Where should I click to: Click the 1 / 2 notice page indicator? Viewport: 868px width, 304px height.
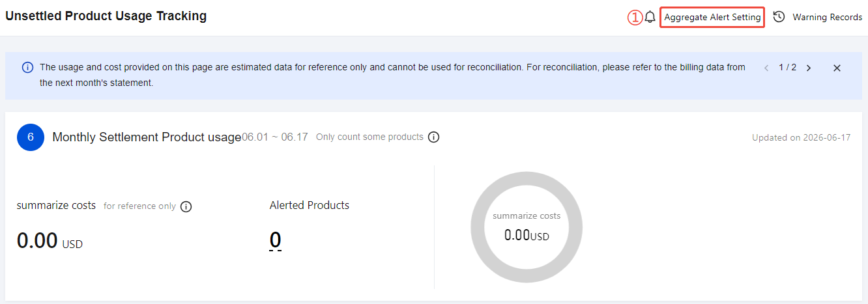pyautogui.click(x=787, y=68)
